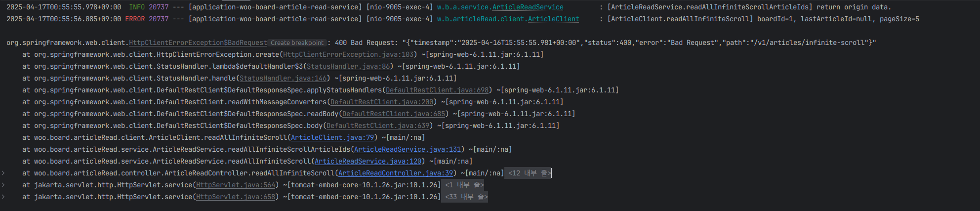
Task: Open ArticleReadService.java:120 in editor
Action: [368, 162]
